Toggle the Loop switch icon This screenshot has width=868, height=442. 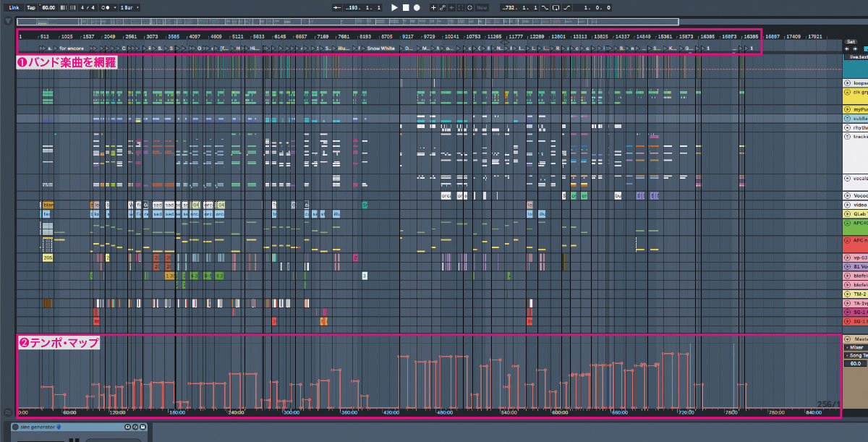point(555,7)
